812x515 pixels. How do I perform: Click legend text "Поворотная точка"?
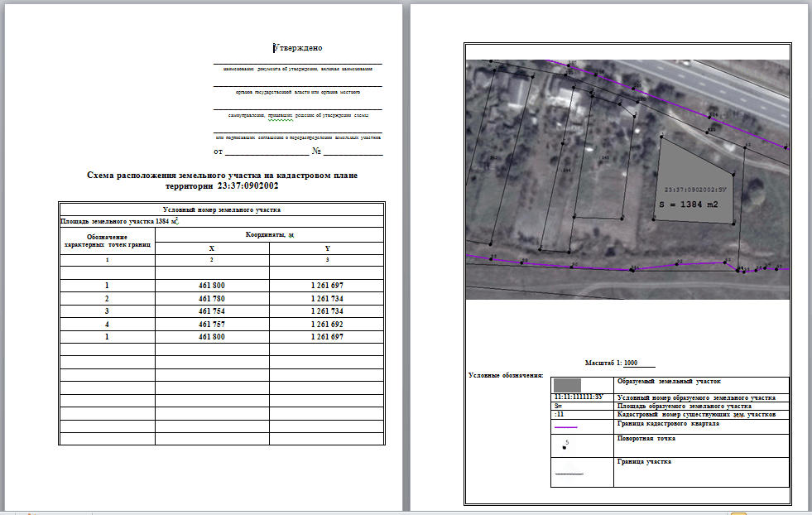[x=646, y=438]
